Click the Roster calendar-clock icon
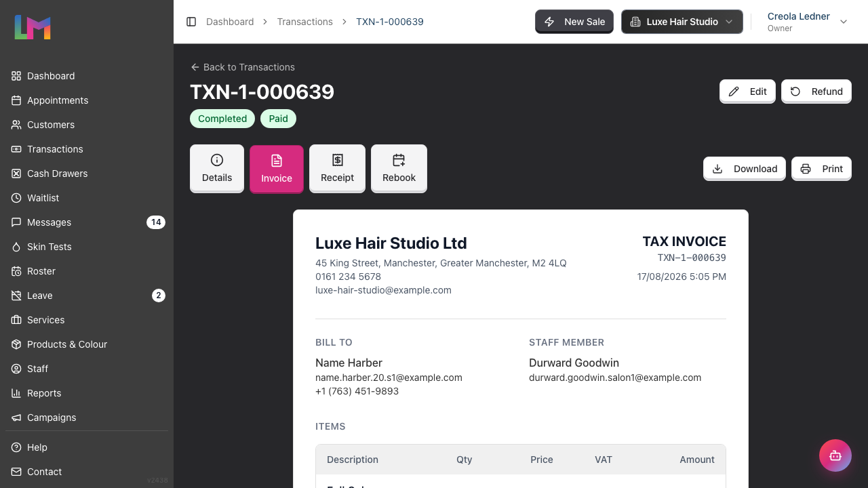This screenshot has height=488, width=868. pyautogui.click(x=16, y=271)
